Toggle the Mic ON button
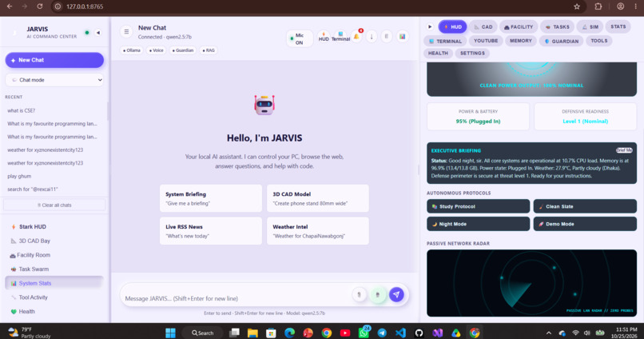This screenshot has width=644, height=339. (300, 38)
